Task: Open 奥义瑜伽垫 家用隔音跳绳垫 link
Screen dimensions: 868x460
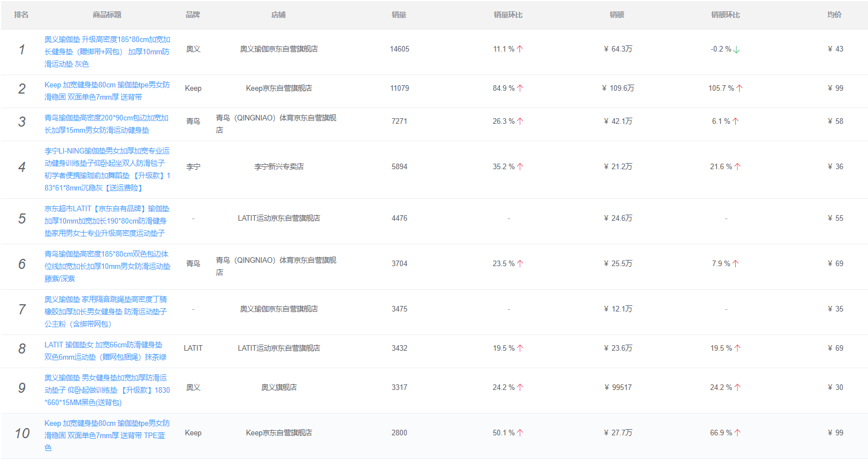Action: coord(106,312)
